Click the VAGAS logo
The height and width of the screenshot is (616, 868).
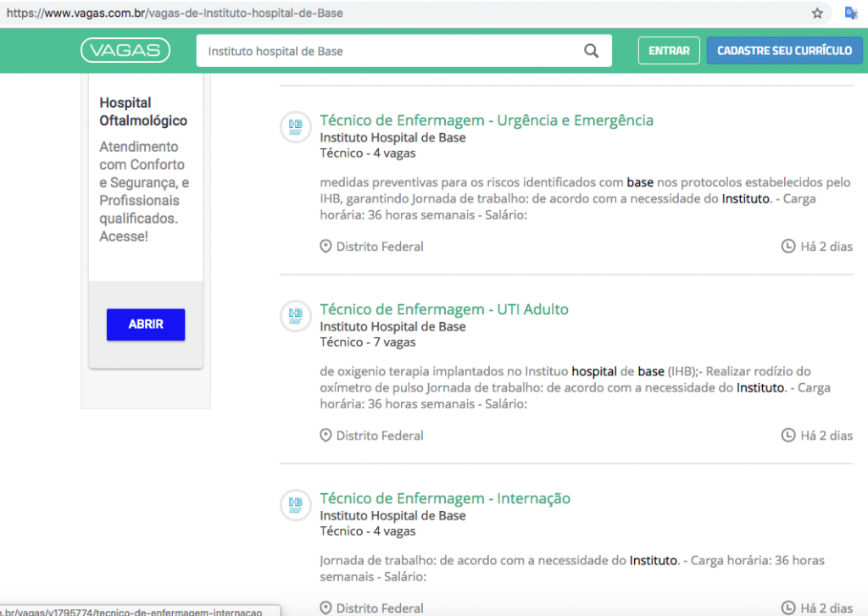click(125, 51)
